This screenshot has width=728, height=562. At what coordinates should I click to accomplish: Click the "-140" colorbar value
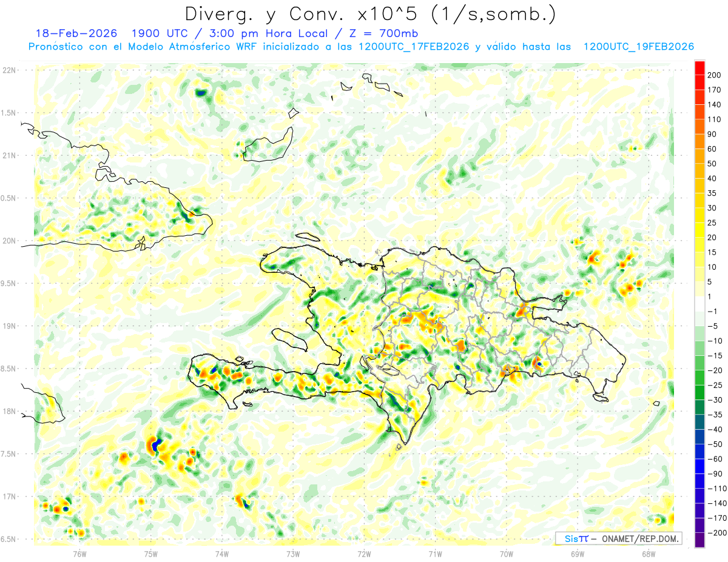click(716, 503)
